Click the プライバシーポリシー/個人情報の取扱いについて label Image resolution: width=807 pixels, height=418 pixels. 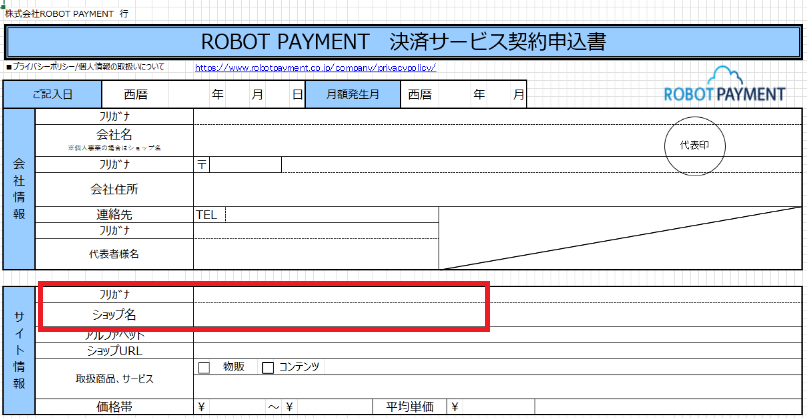(85, 67)
